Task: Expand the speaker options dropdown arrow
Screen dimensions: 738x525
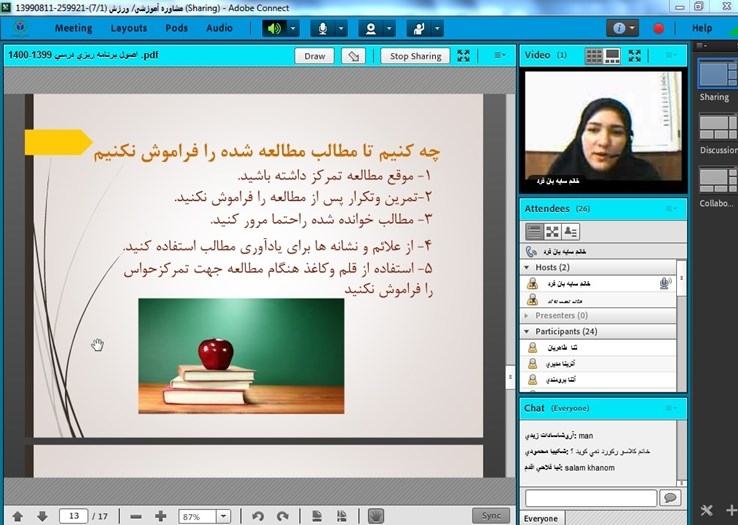Action: coord(293,29)
